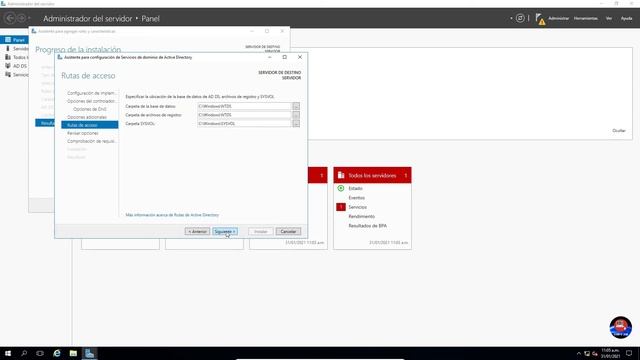This screenshot has width=640, height=360.
Task: Click the SYSVOL folder path field
Action: pyautogui.click(x=244, y=123)
